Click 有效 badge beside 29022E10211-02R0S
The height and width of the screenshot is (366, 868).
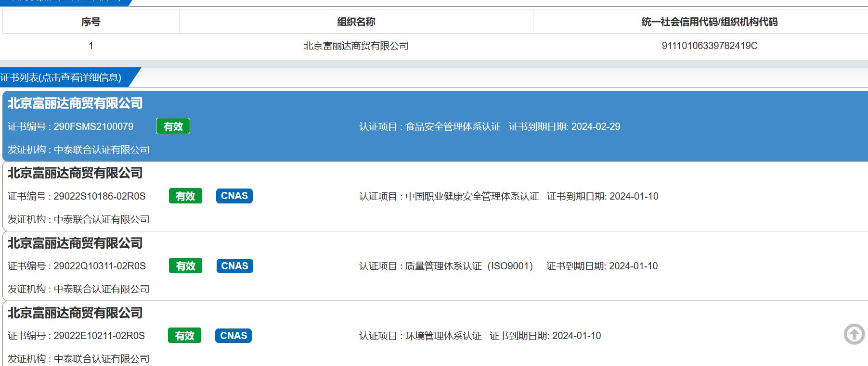pyautogui.click(x=184, y=336)
